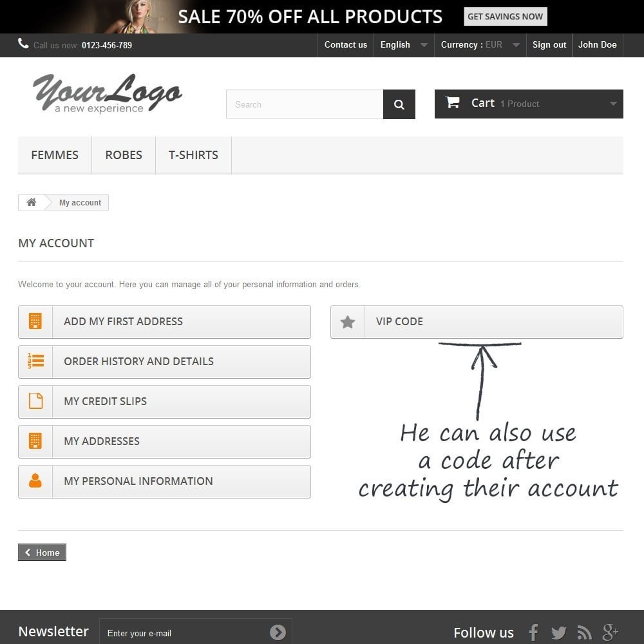Open the FEMMES menu category
This screenshot has width=644, height=644.
pos(55,155)
